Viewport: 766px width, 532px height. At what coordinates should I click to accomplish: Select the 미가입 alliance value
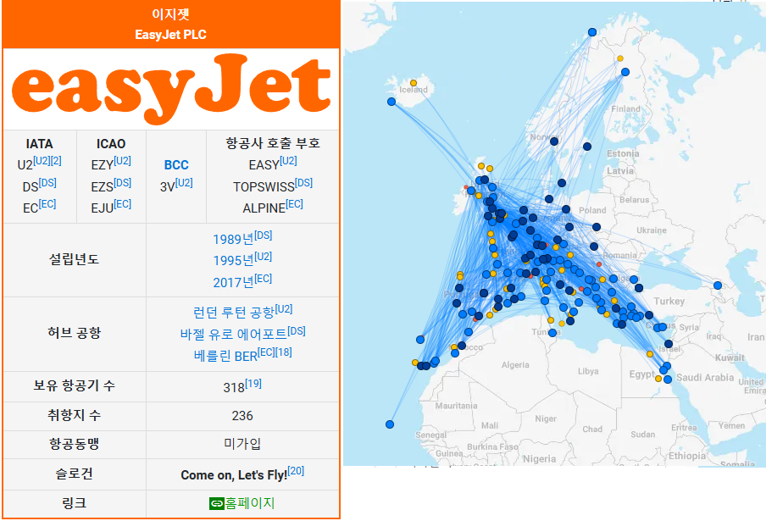click(242, 444)
